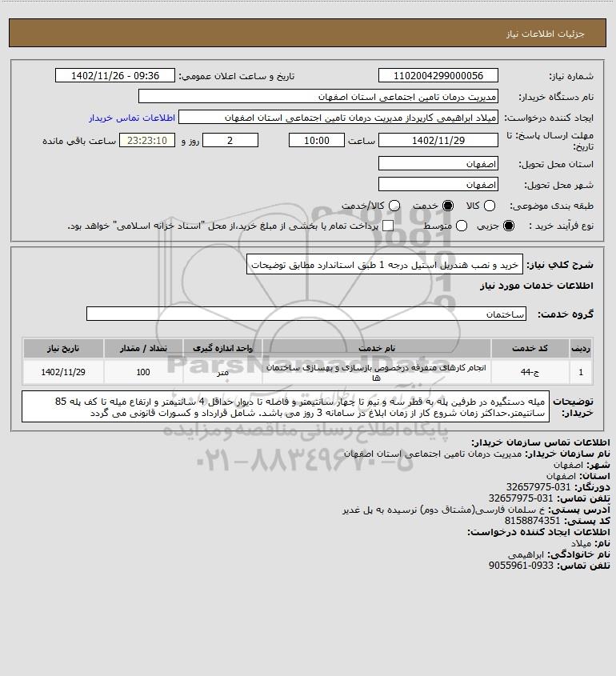
Task: Click the announcement date field 1402/11/26 - 09:36
Action: pos(115,75)
